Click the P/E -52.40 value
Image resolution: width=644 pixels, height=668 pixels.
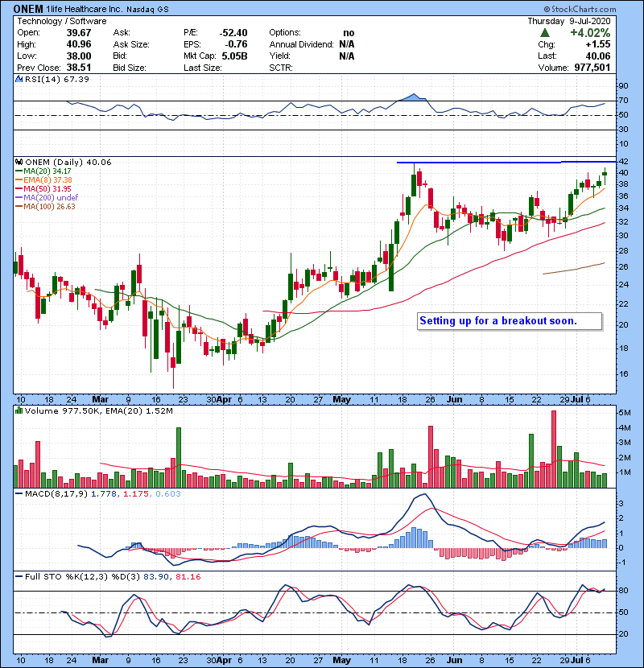(233, 33)
